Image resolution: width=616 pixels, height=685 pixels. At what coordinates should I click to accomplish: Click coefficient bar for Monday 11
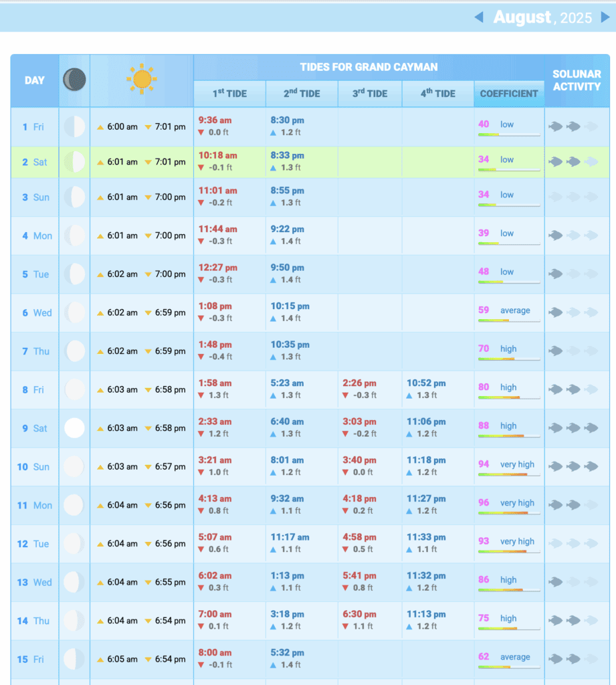pyautogui.click(x=509, y=513)
